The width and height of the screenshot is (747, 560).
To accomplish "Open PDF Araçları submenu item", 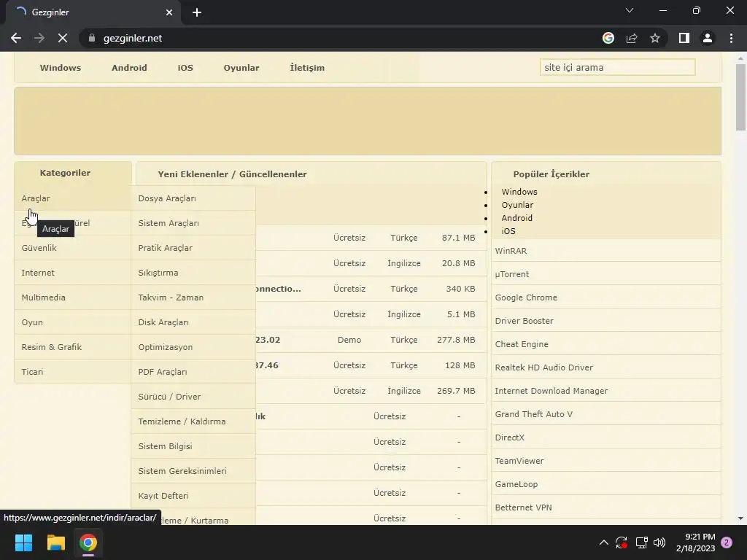I will point(193,371).
